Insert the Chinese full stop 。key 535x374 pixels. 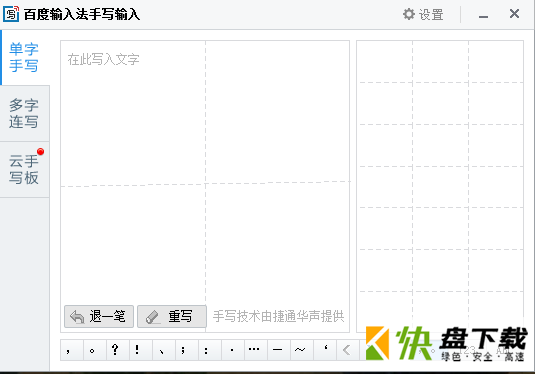pos(95,350)
